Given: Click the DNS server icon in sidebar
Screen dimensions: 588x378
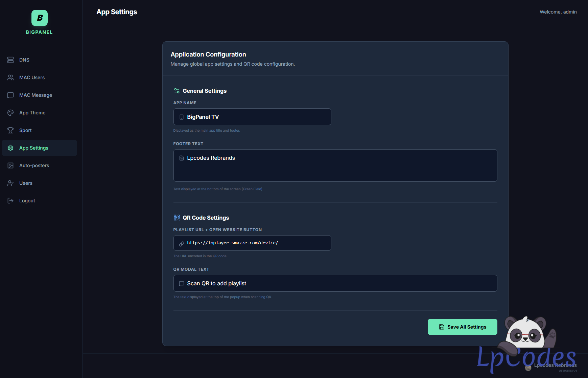Looking at the screenshot, I should click(x=10, y=60).
